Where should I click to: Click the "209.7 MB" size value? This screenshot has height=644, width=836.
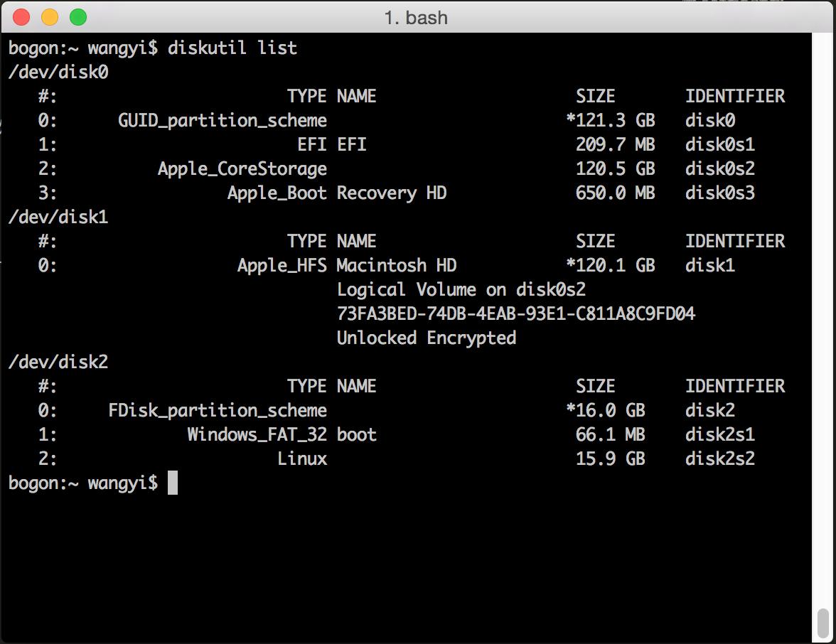coord(616,144)
